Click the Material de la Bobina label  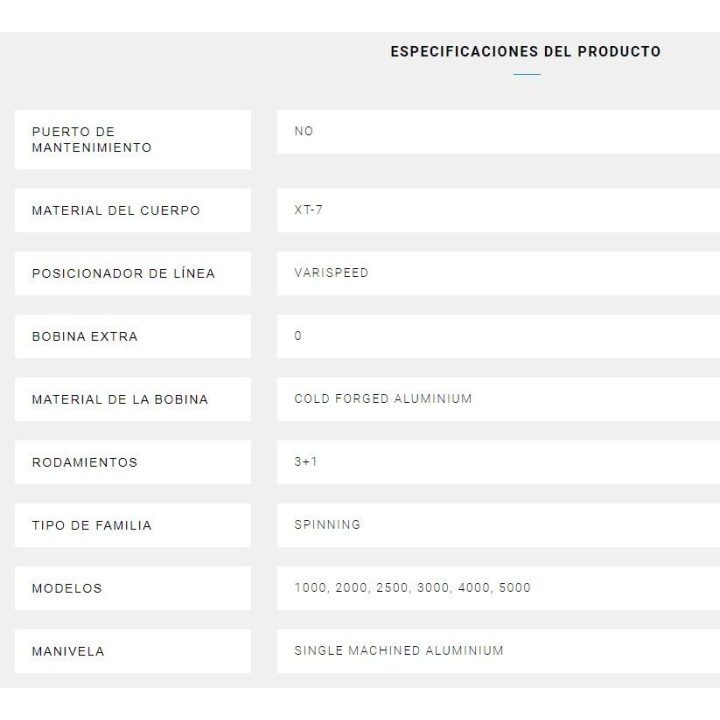click(x=120, y=400)
